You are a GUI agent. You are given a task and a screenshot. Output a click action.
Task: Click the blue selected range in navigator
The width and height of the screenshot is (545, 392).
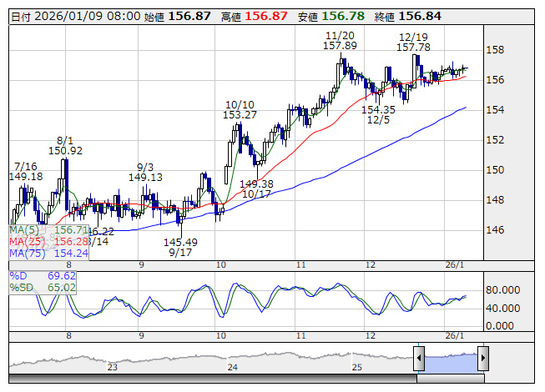tap(451, 359)
